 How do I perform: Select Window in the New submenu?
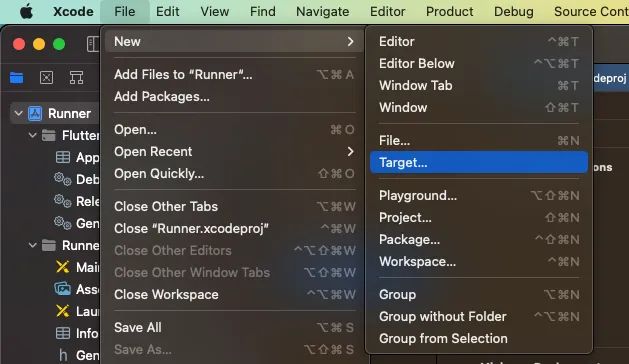pos(479,108)
